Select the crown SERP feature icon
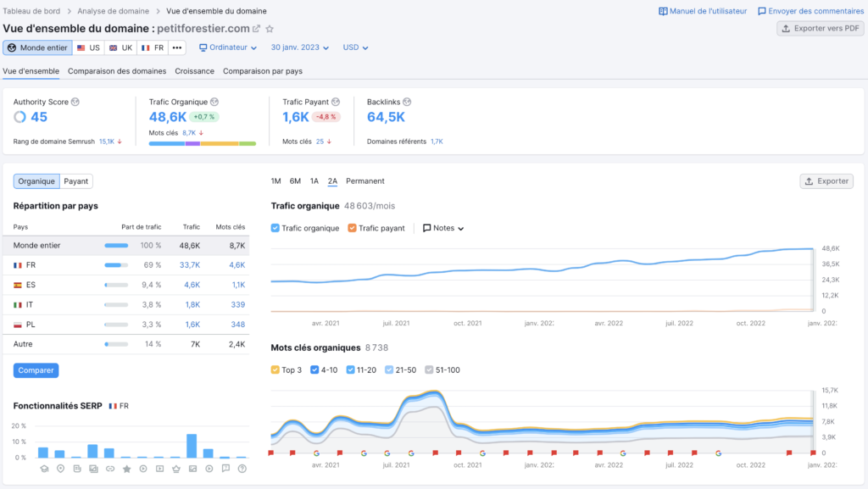 click(x=176, y=469)
